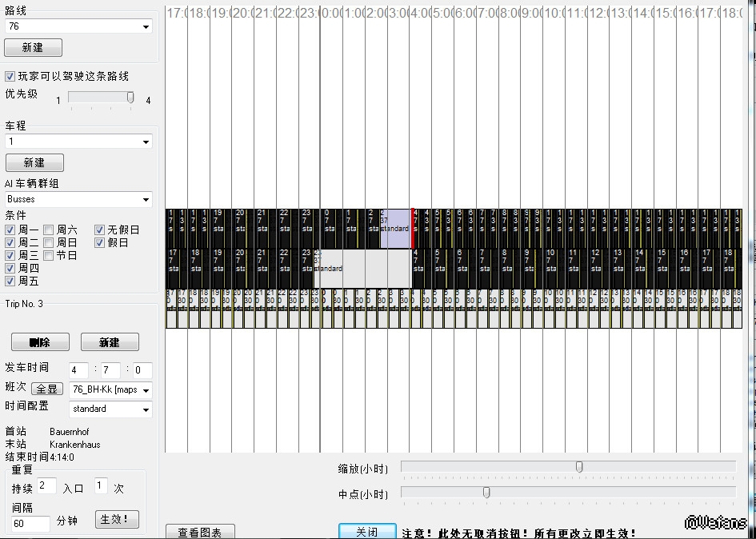Click the last station name Krankenhaus
756x539 pixels.
pyautogui.click(x=74, y=445)
